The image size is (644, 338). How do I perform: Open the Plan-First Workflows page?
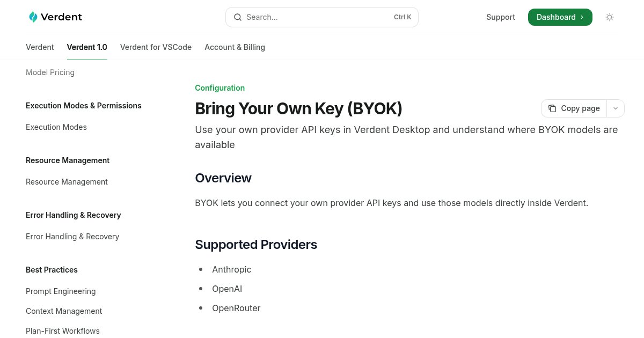coord(63,331)
